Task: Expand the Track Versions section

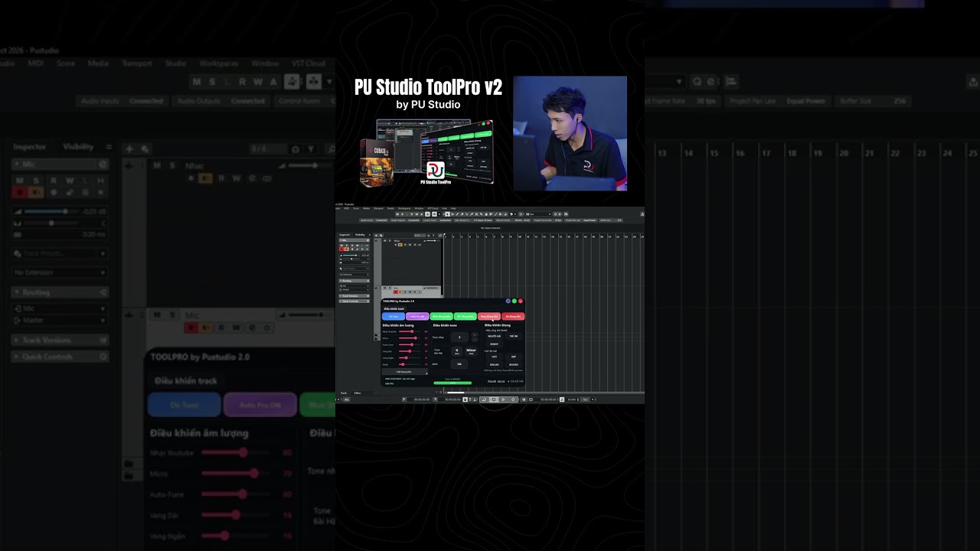Action: point(354,295)
